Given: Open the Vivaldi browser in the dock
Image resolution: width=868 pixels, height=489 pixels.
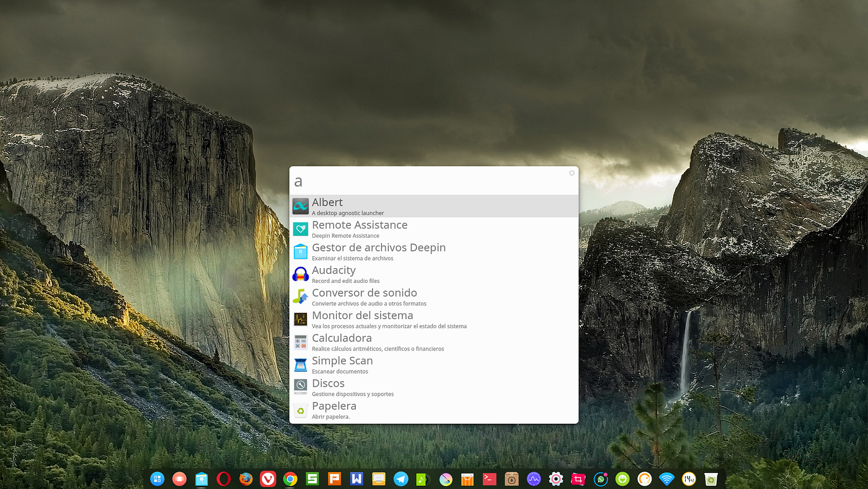Looking at the screenshot, I should (x=268, y=478).
